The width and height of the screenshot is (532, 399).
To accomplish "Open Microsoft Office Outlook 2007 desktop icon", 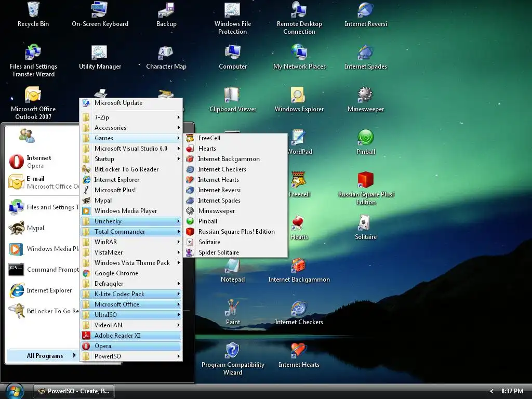I will 33,103.
